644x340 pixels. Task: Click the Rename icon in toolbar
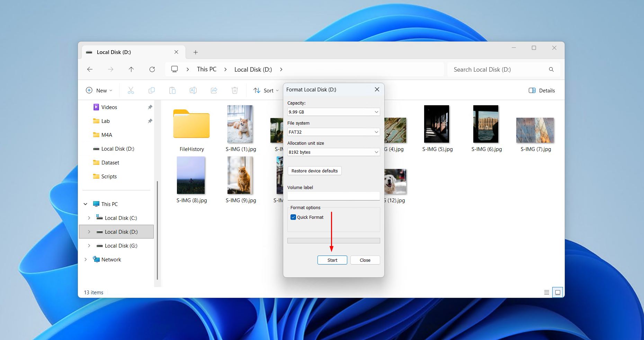(193, 90)
